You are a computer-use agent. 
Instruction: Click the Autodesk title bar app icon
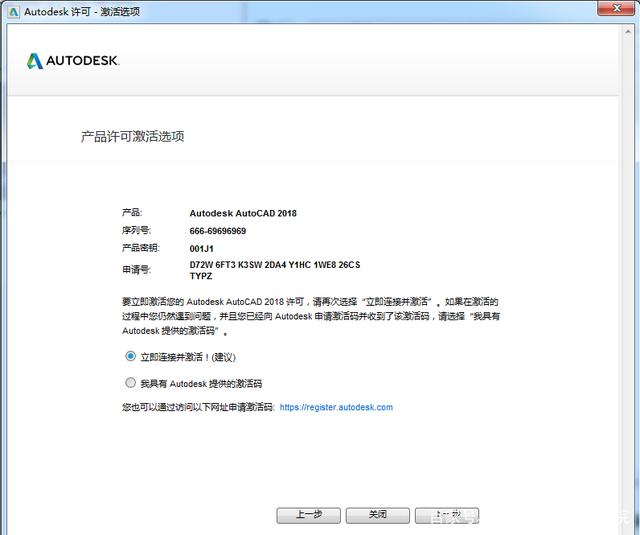[14, 12]
